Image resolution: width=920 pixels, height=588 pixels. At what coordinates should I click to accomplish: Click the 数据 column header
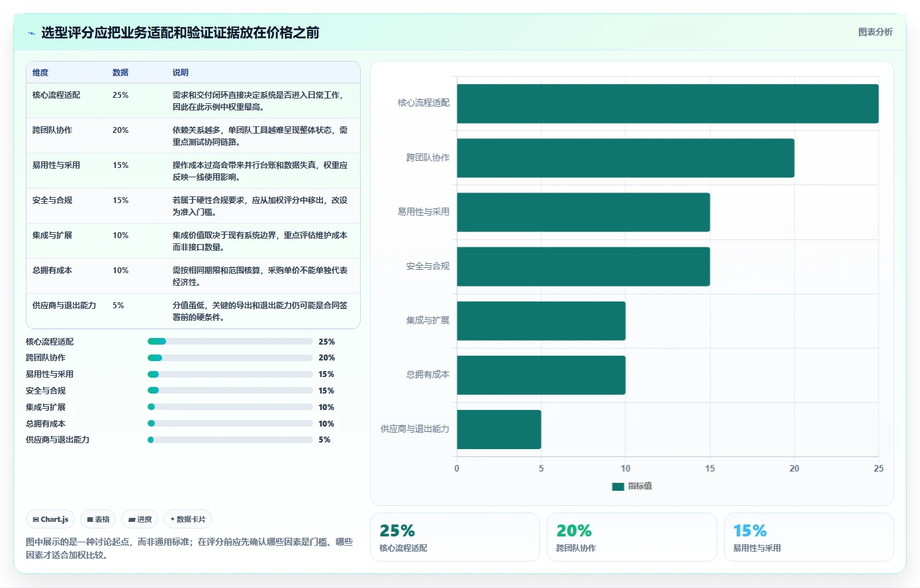pyautogui.click(x=120, y=73)
